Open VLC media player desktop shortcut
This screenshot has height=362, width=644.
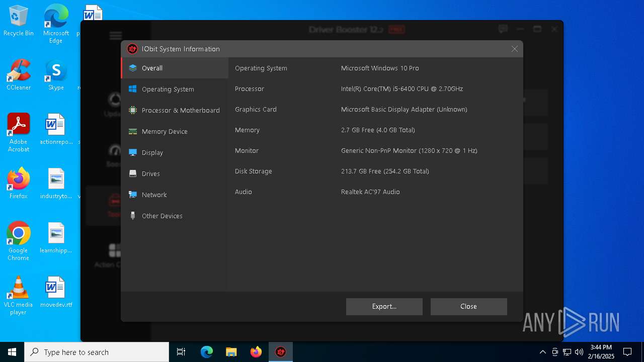(x=19, y=296)
